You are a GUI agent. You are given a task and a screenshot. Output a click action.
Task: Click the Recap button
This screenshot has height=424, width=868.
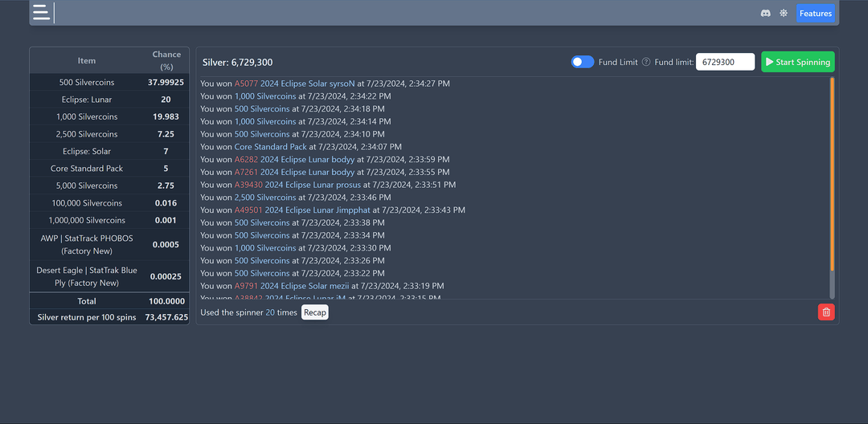click(315, 312)
